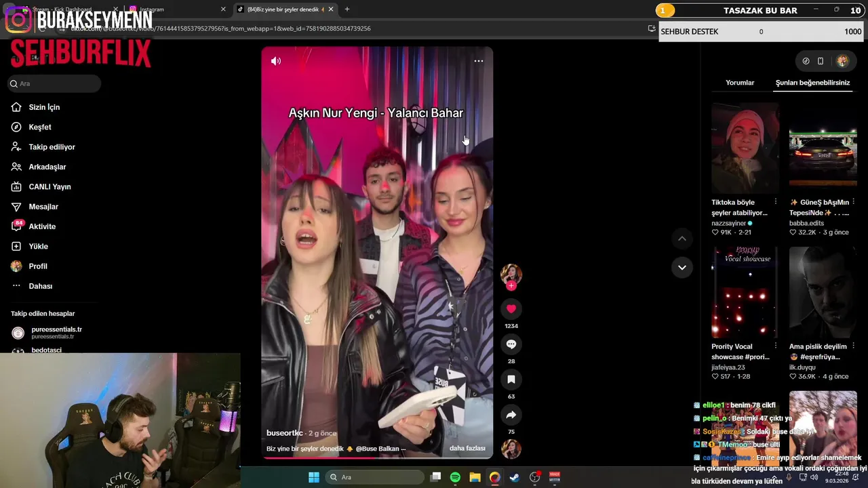Close the Instagram browser tab
This screenshot has width=868, height=488.
click(x=223, y=9)
